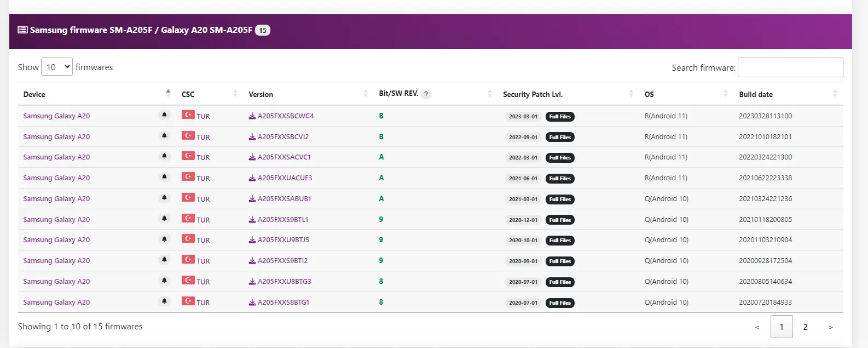Click the Showing 1 to 10 of 15 firmwares text
868x348 pixels.
pos(80,327)
